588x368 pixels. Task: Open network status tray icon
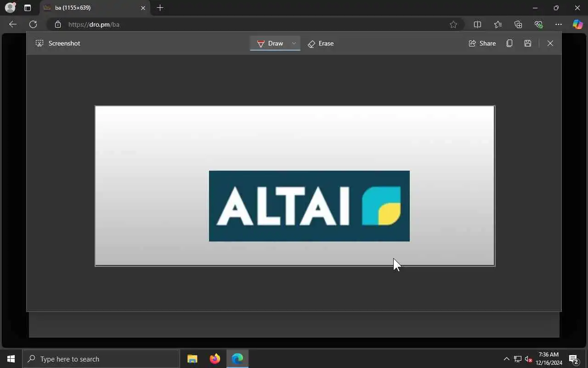click(x=518, y=359)
